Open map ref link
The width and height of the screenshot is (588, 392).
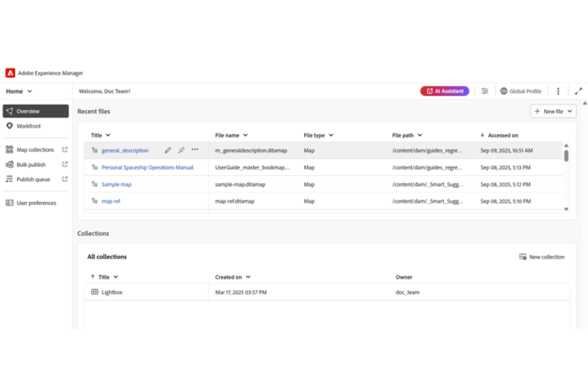coord(111,201)
